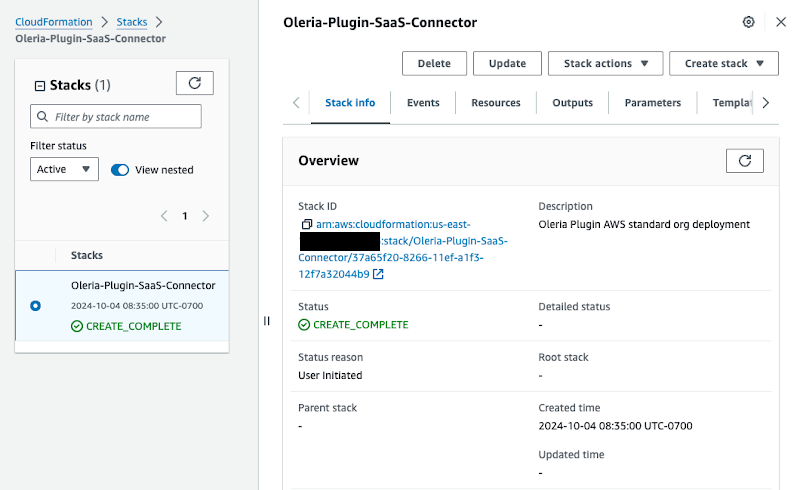
Task: Click the CREATE_COMPLETE status in the stack list
Action: 126,326
